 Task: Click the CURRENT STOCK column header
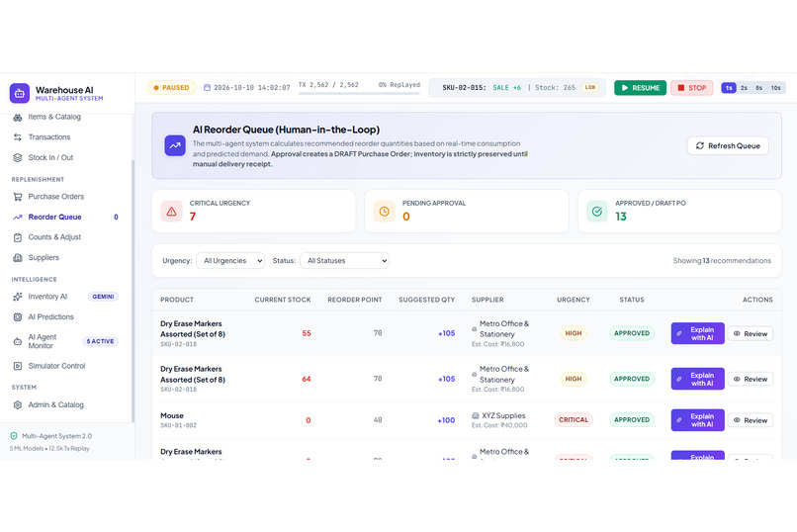tap(283, 300)
